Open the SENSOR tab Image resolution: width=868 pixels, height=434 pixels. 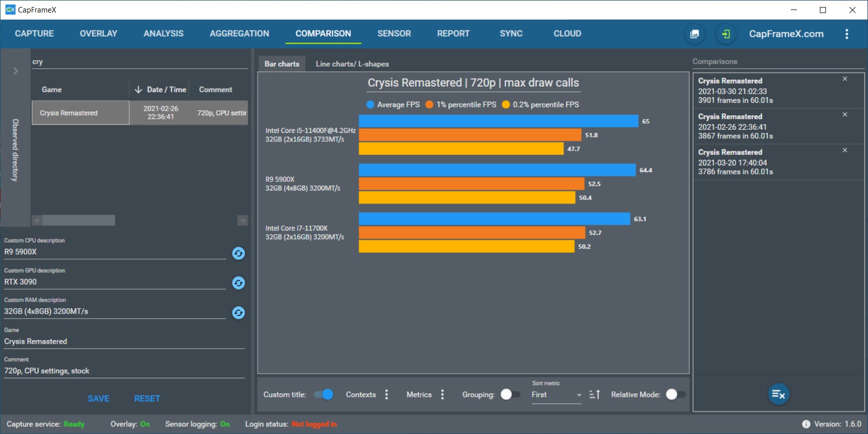pyautogui.click(x=394, y=34)
